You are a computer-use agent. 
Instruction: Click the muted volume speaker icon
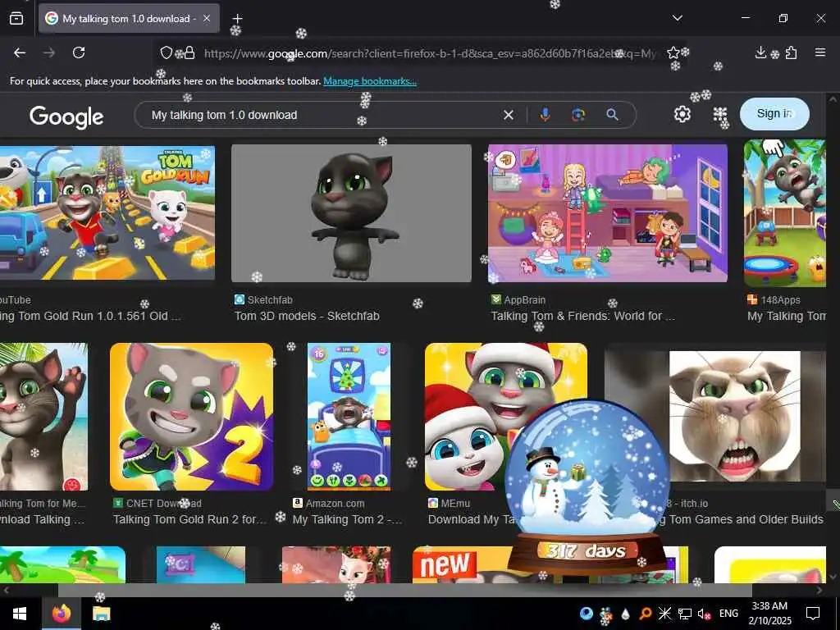point(704,614)
